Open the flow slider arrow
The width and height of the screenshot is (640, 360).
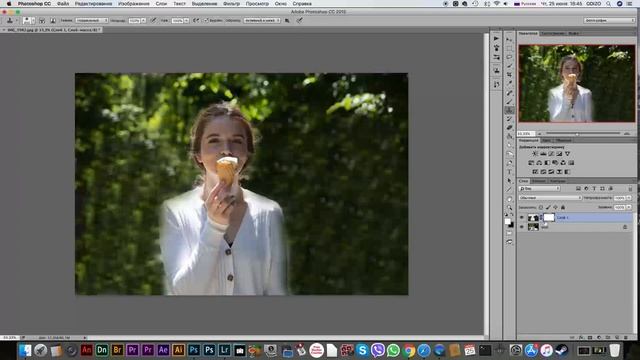tap(186, 20)
